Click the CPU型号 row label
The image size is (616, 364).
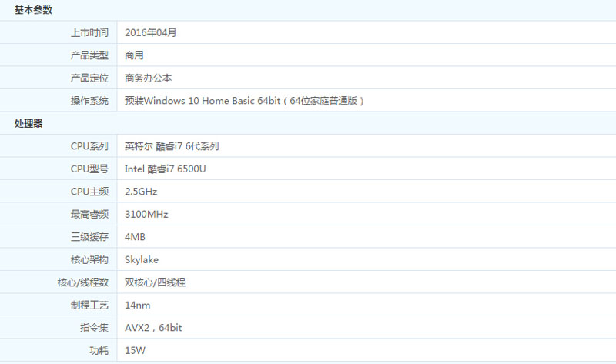tap(89, 169)
